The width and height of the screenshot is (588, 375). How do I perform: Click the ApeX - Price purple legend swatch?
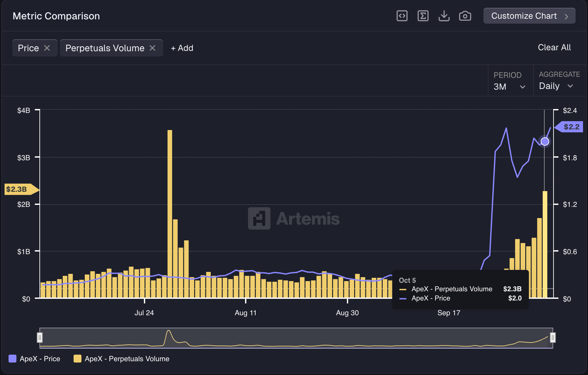click(x=12, y=359)
